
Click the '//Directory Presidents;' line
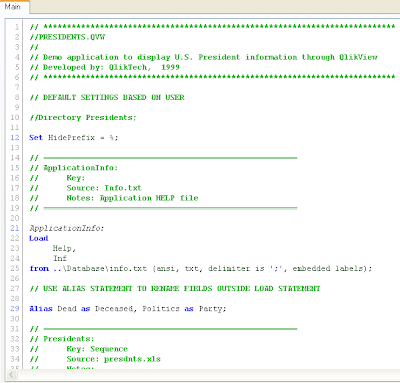pos(83,118)
